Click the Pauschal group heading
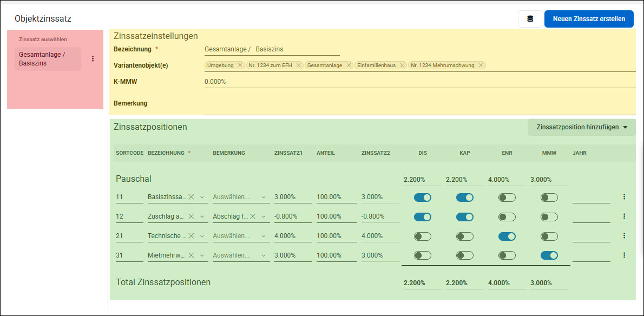The height and width of the screenshot is (316, 644). [x=134, y=179]
